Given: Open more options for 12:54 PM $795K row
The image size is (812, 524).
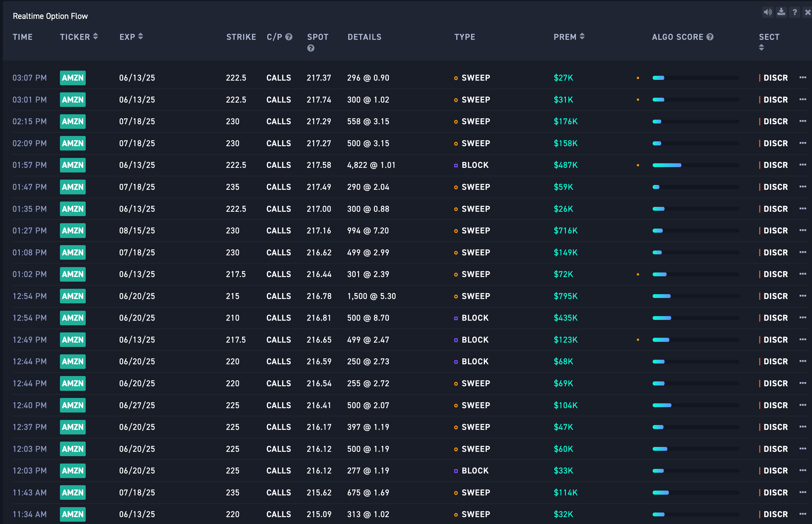Looking at the screenshot, I should point(803,296).
